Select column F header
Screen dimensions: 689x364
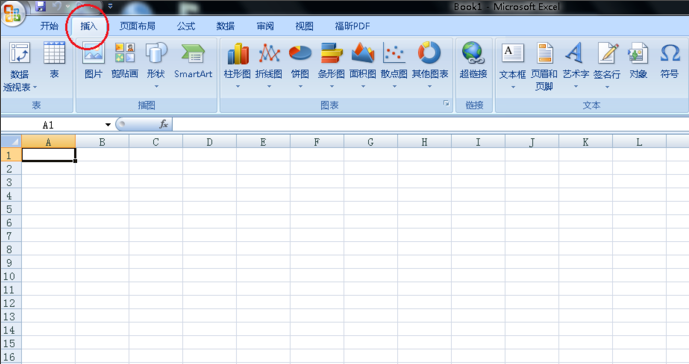coord(316,142)
